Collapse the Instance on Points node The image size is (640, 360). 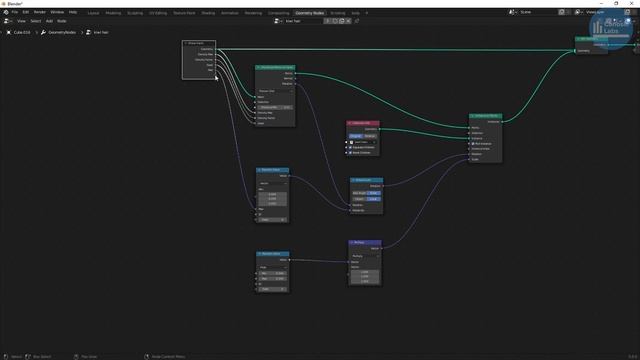[x=472, y=116]
